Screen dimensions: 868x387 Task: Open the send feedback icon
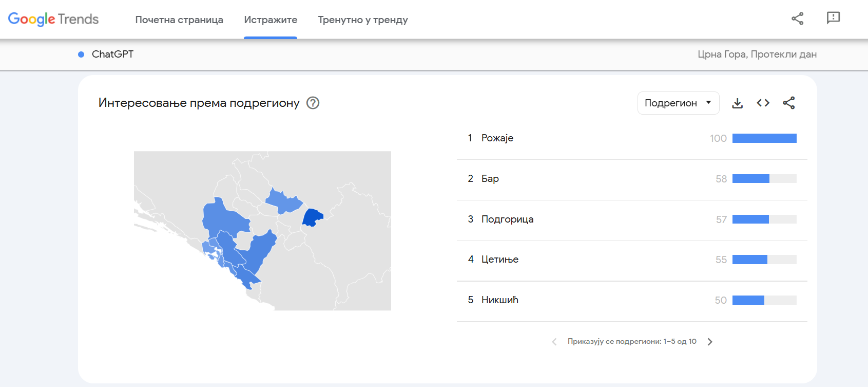(833, 18)
